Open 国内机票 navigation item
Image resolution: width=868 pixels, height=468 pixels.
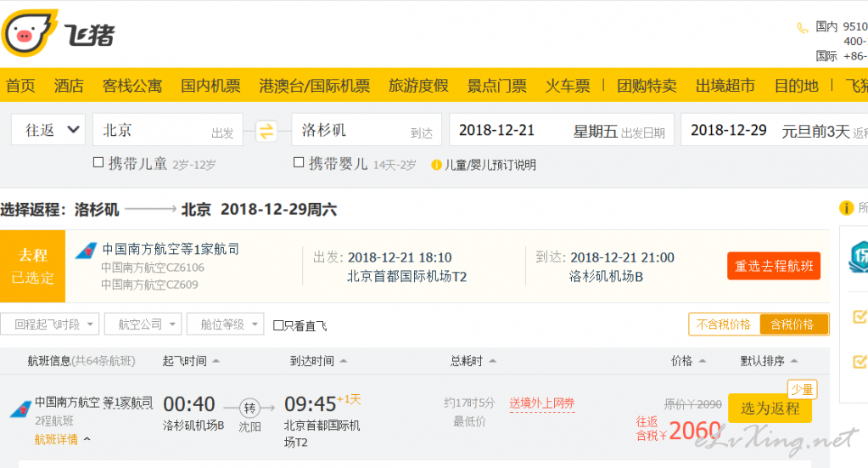(x=211, y=86)
